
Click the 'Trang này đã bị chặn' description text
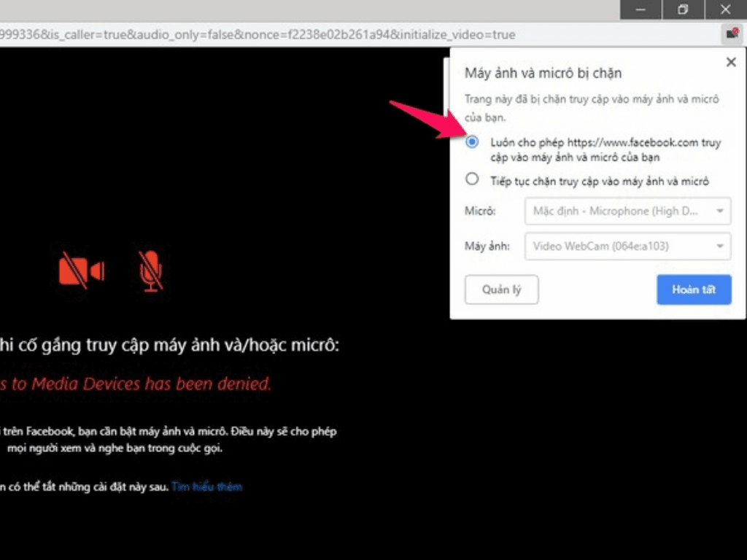pyautogui.click(x=591, y=99)
